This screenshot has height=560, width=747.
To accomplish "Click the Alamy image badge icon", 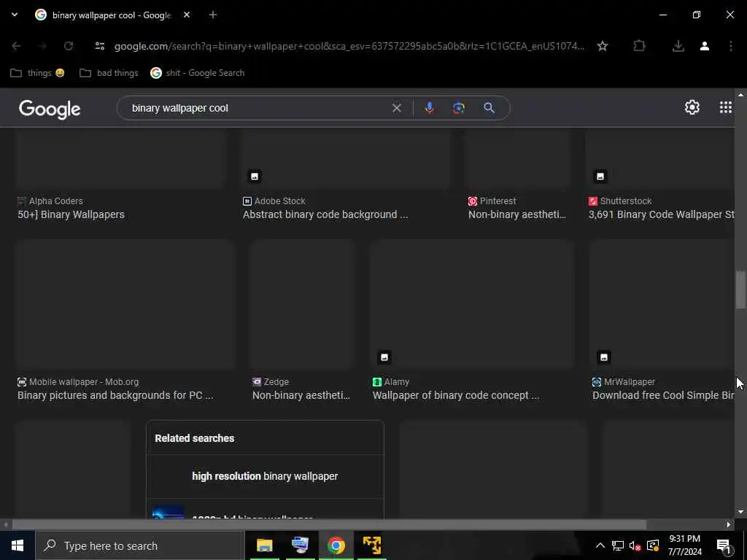I will (384, 357).
